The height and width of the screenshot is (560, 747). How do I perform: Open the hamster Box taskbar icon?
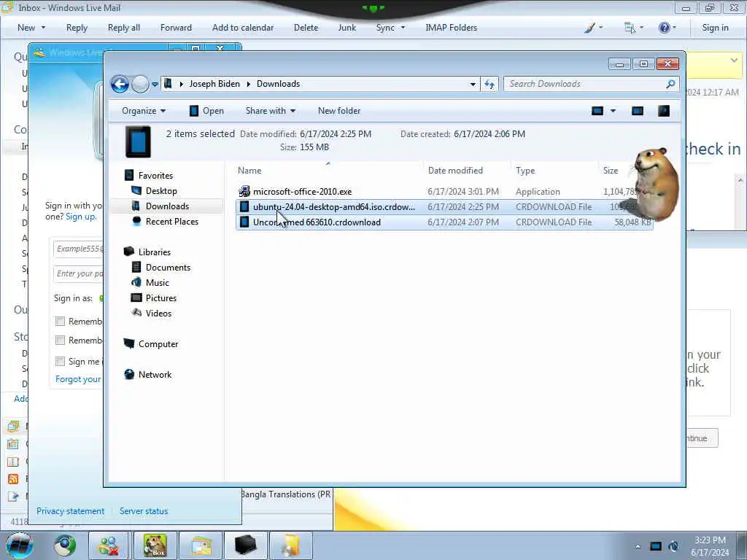[x=155, y=545]
